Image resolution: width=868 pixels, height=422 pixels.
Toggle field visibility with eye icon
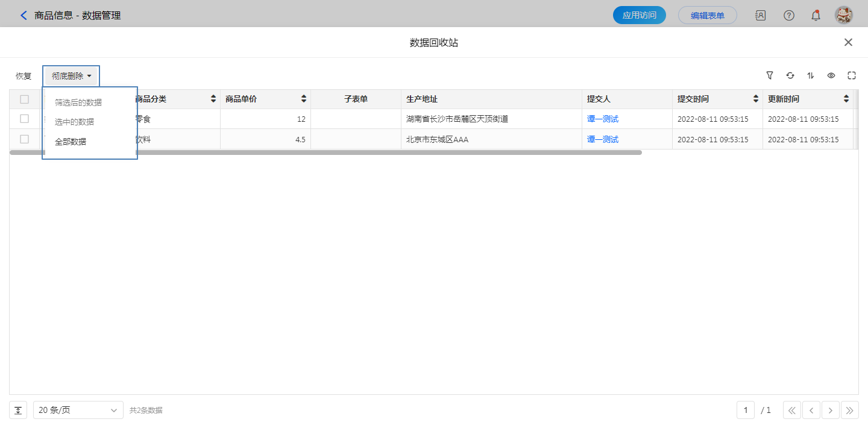(x=831, y=75)
